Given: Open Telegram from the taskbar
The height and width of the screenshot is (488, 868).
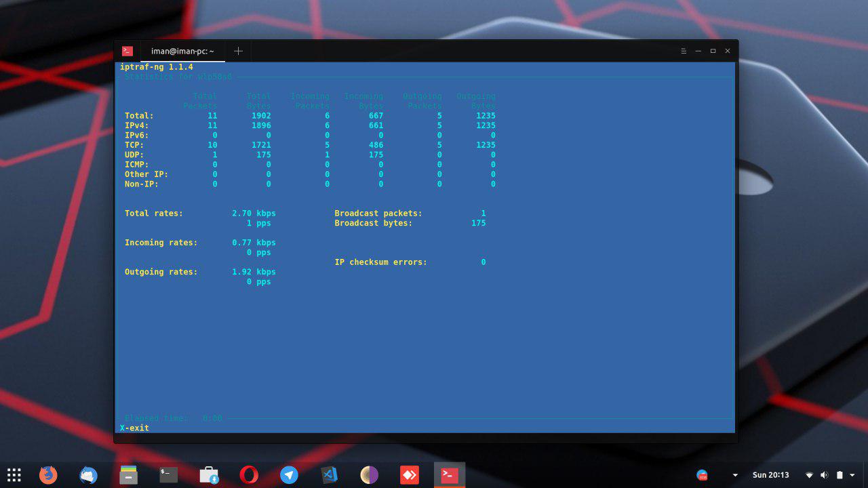Looking at the screenshot, I should (x=289, y=475).
